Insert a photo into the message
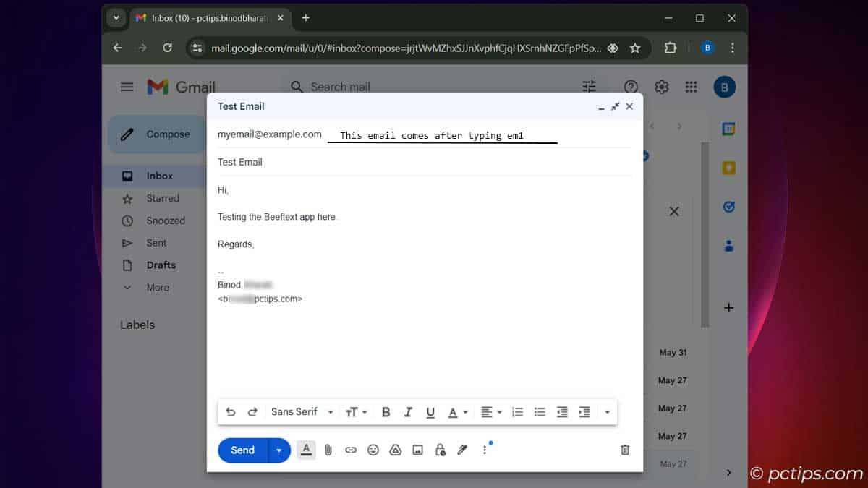Image resolution: width=868 pixels, height=488 pixels. 417,450
